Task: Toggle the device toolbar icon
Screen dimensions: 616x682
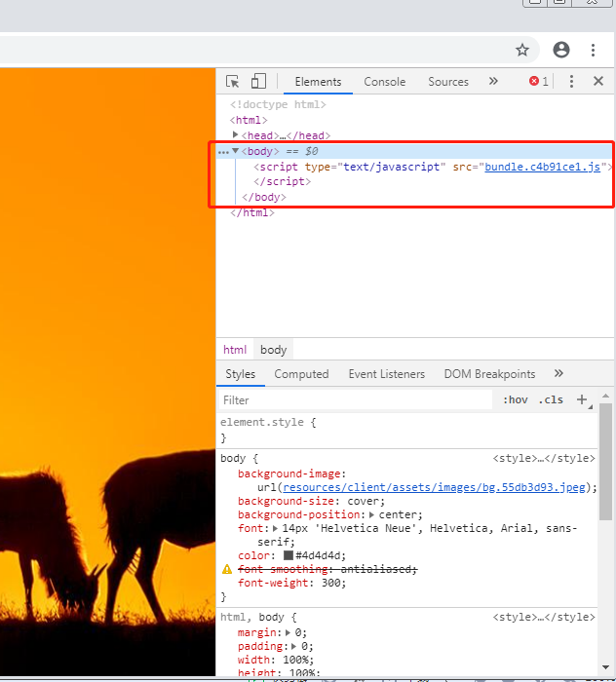Action: 258,81
